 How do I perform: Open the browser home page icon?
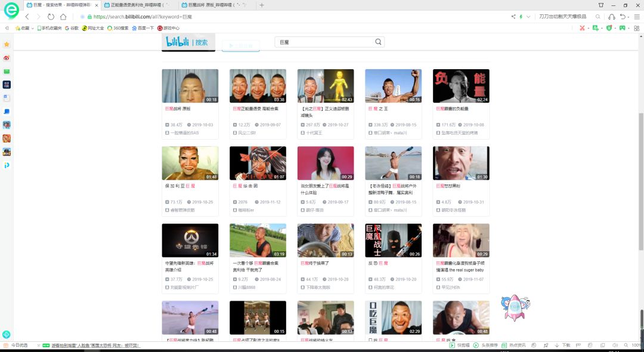coord(63,17)
